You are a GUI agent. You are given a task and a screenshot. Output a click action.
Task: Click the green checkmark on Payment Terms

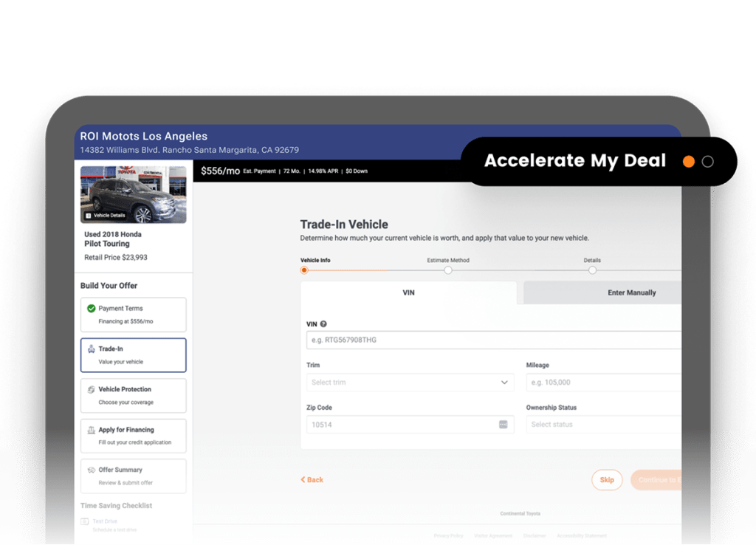[x=92, y=309]
